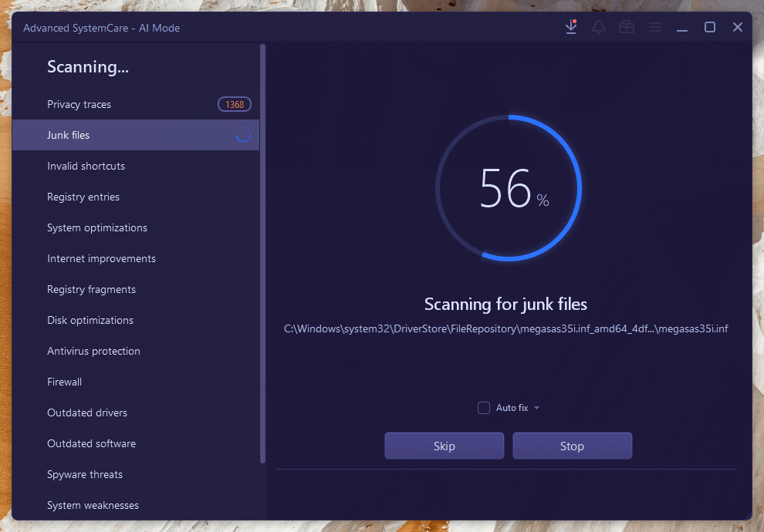764x532 pixels.
Task: Select Spyware threats item
Action: (85, 474)
